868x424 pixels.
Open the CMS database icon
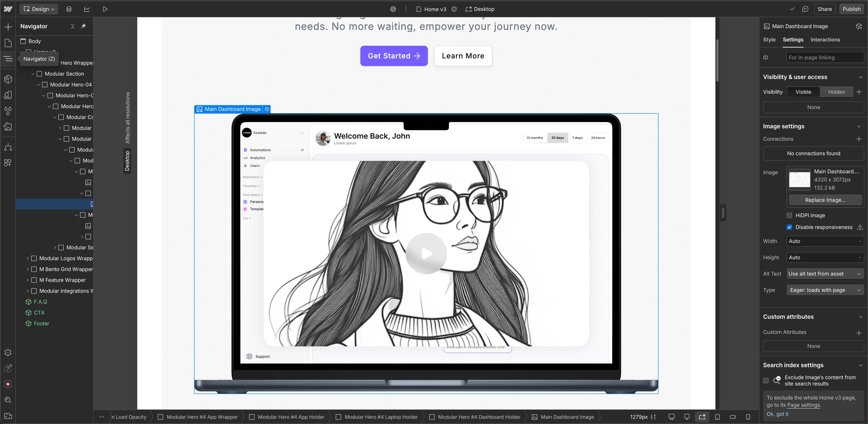pos(69,9)
